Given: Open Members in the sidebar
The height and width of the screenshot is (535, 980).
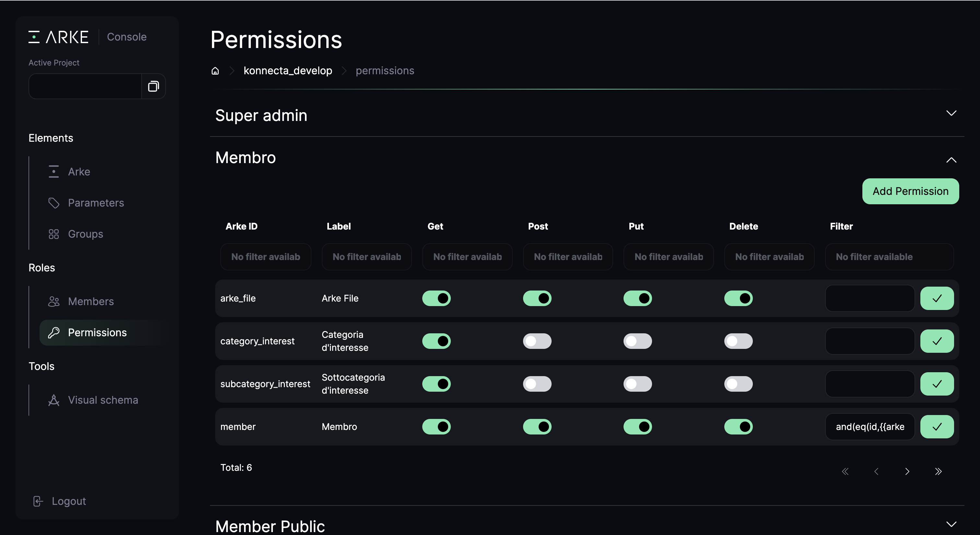Looking at the screenshot, I should tap(90, 301).
